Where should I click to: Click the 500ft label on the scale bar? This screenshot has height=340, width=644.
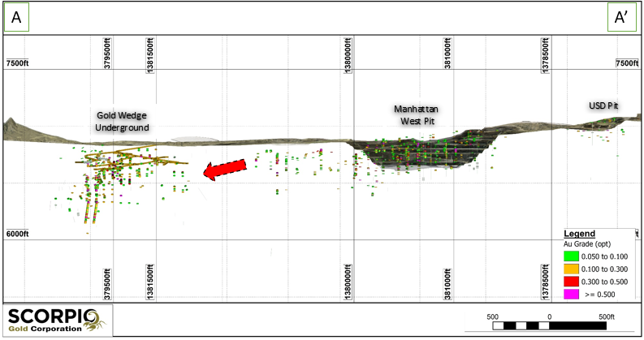tap(607, 315)
